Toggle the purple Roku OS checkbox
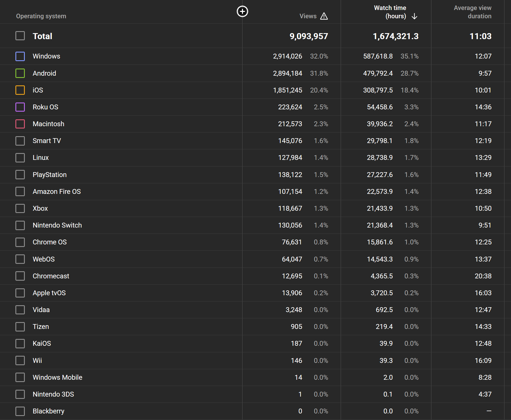511x420 pixels. coord(20,107)
